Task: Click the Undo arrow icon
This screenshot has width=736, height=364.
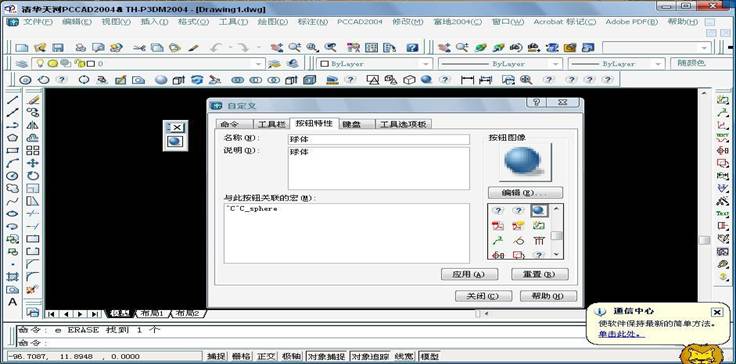Action: coord(216,47)
